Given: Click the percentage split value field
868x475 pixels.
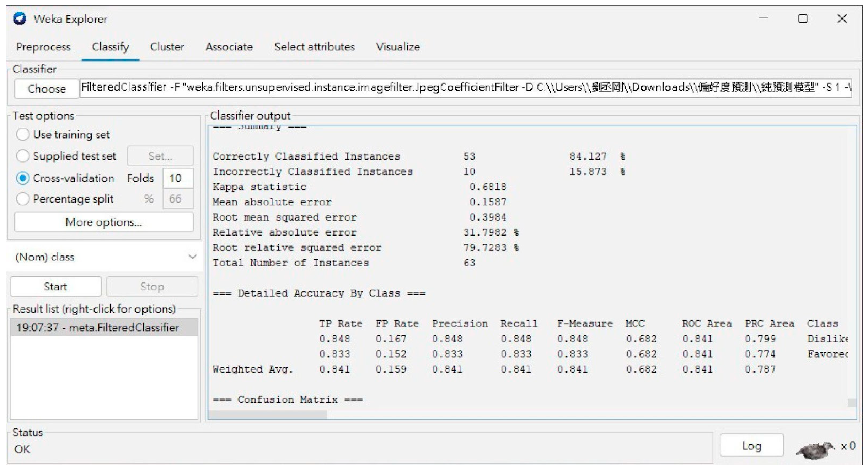Looking at the screenshot, I should point(178,199).
